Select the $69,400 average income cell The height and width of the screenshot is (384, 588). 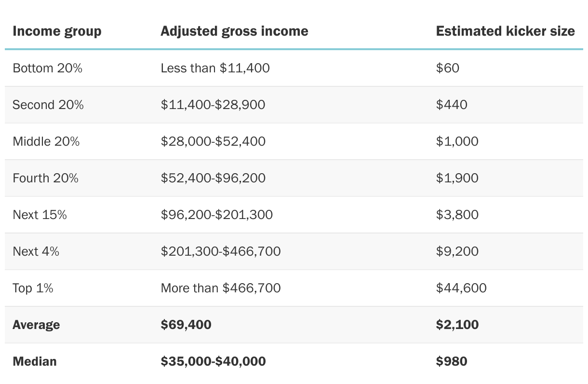(x=186, y=325)
